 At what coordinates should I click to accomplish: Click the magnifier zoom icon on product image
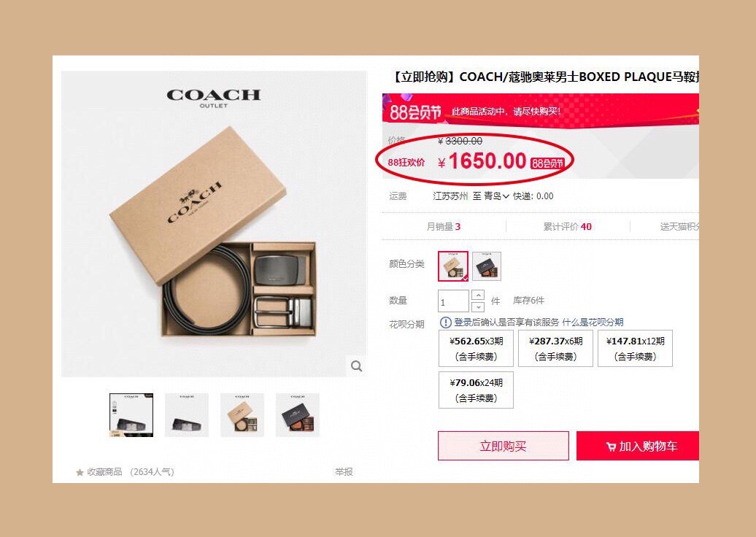click(356, 366)
